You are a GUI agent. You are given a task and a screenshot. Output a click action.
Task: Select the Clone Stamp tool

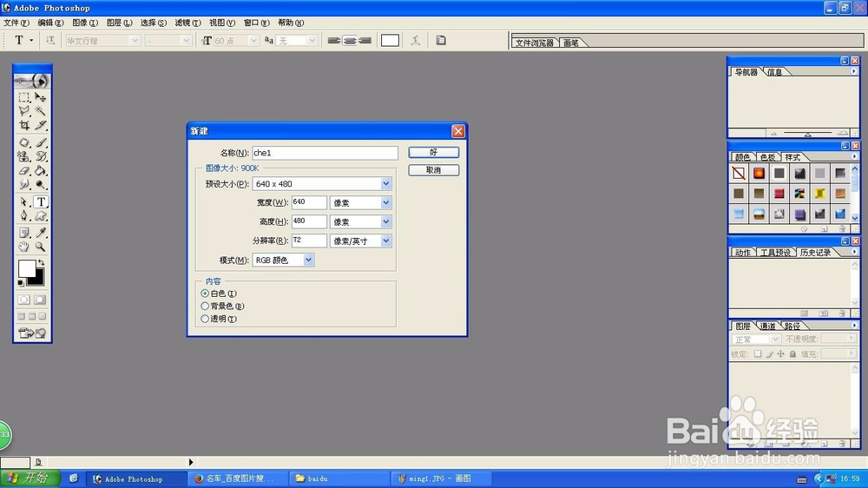23,157
